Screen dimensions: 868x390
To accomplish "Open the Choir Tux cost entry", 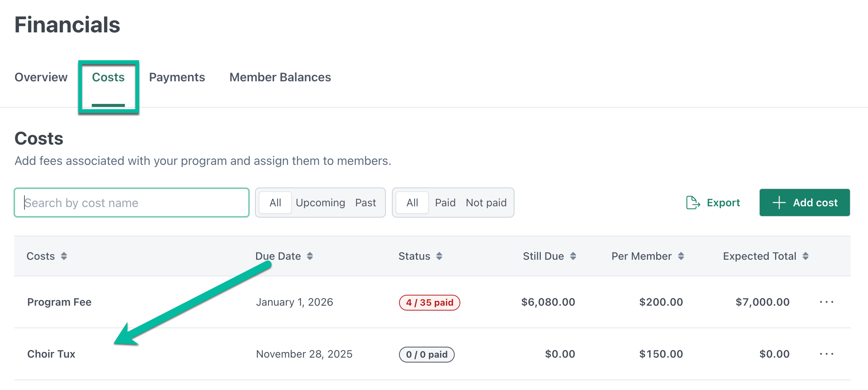I will pyautogui.click(x=52, y=354).
